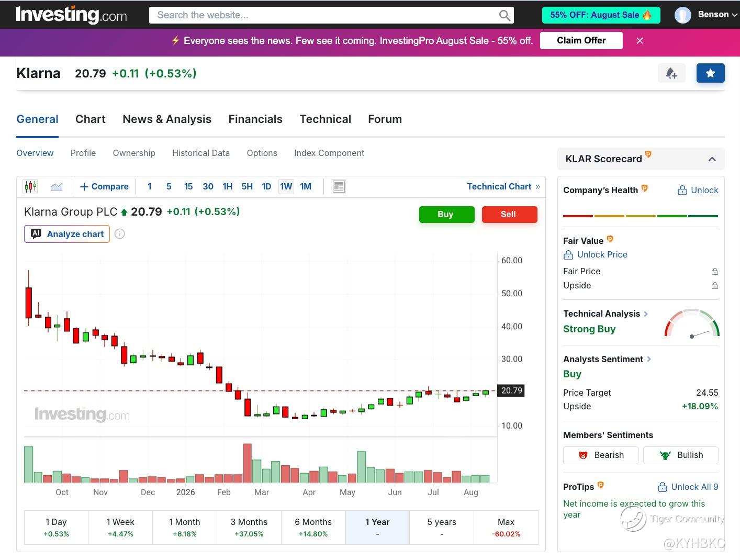Select the 1H interval

(228, 186)
